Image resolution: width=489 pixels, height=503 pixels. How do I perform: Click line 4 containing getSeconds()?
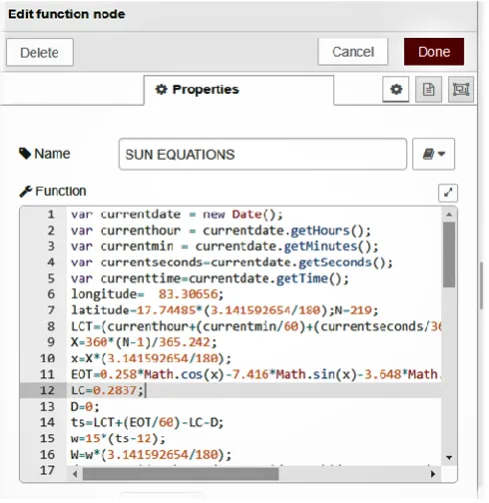coord(232,263)
